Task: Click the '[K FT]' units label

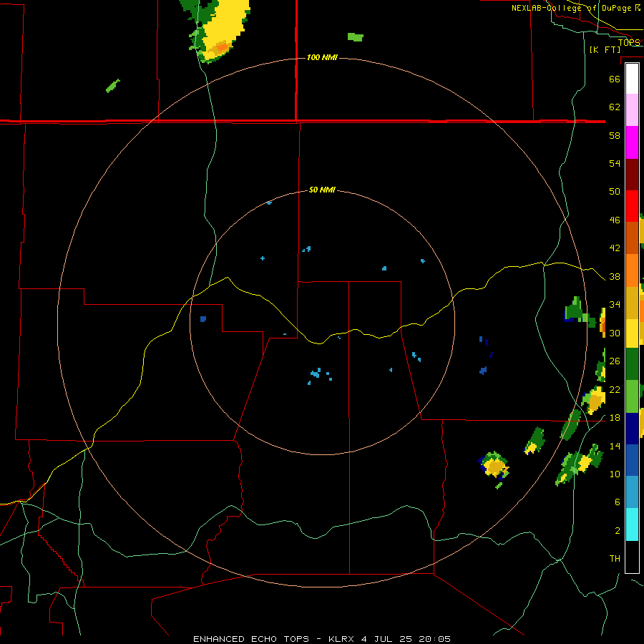Action: point(605,49)
